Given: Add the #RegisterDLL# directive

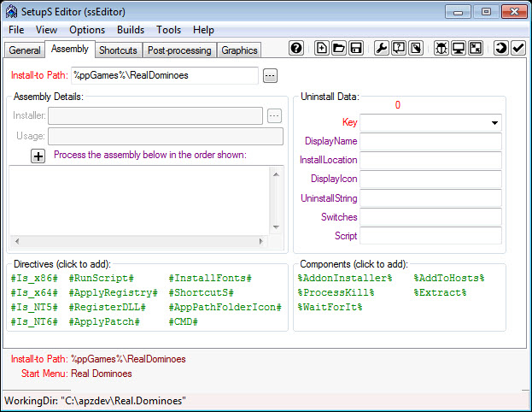Looking at the screenshot, I should point(108,307).
